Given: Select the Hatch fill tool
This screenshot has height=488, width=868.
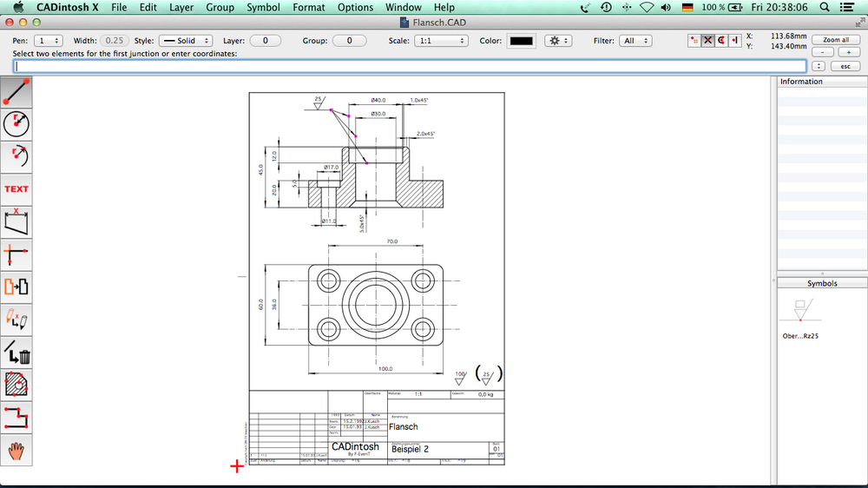Looking at the screenshot, I should [x=16, y=385].
